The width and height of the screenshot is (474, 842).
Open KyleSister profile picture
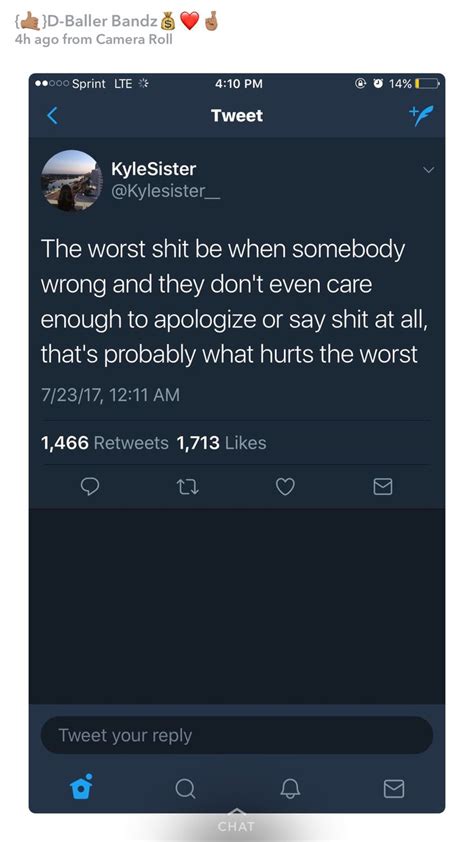71,180
